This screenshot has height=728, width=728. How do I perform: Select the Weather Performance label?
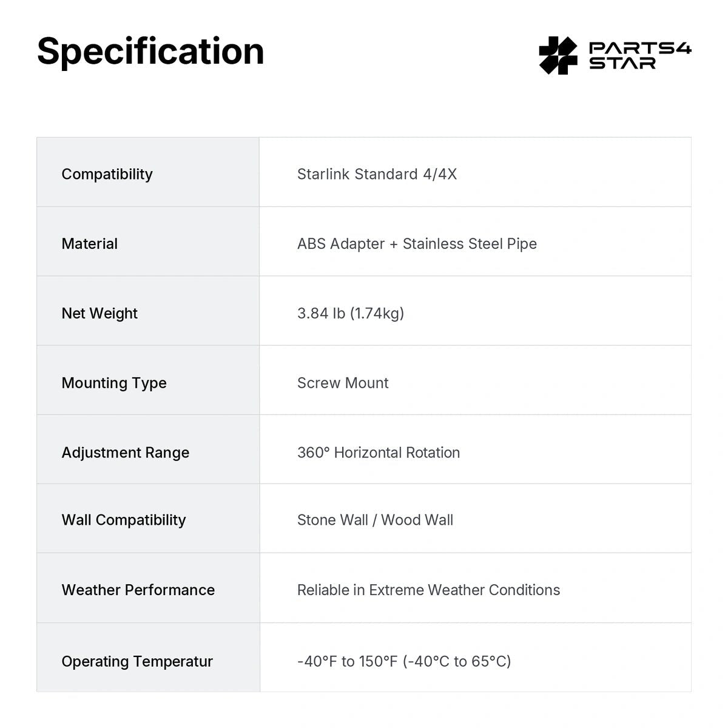point(138,590)
